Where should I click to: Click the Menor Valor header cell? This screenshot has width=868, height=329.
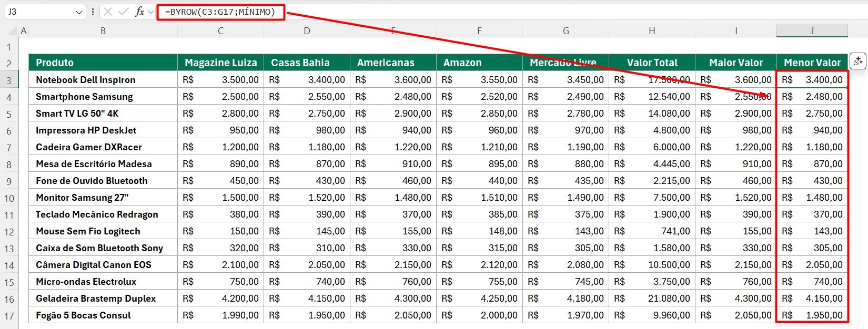[x=812, y=63]
